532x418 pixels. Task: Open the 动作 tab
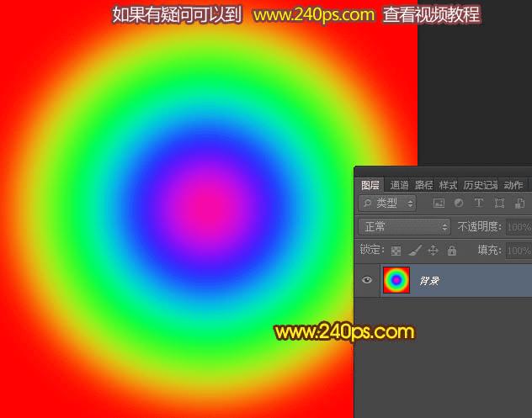coord(513,185)
